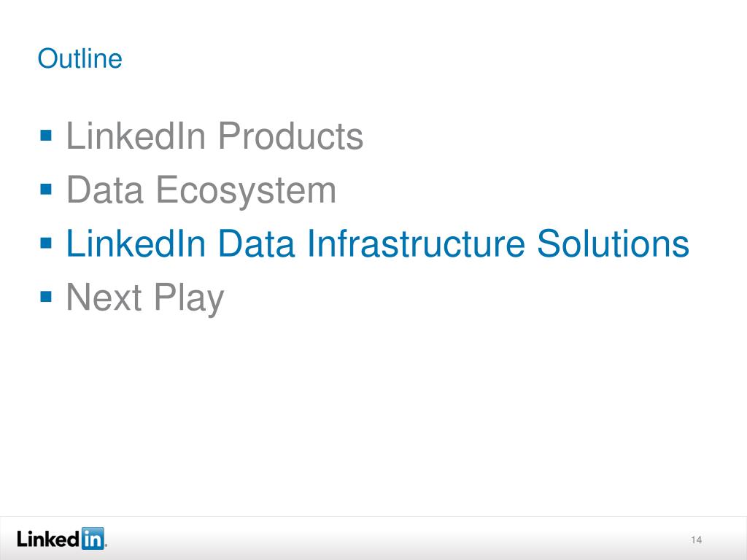The height and width of the screenshot is (560, 747).
Task: Click the word 'Products' in the first bullet
Action: (x=290, y=136)
